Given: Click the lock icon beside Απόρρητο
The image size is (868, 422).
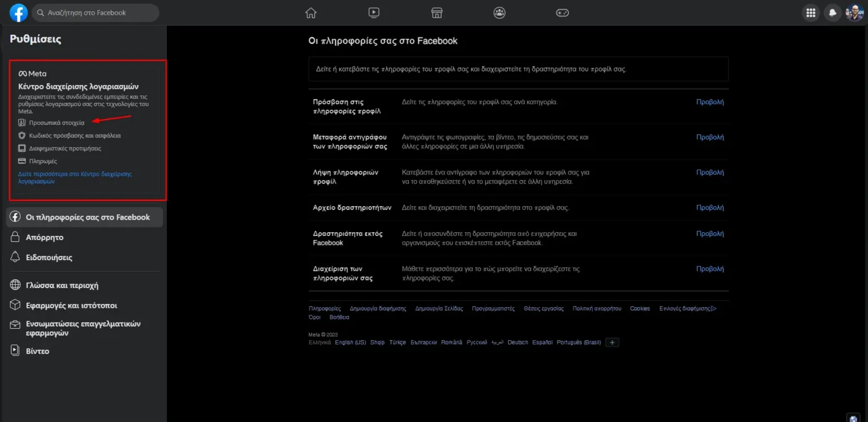Looking at the screenshot, I should point(15,237).
